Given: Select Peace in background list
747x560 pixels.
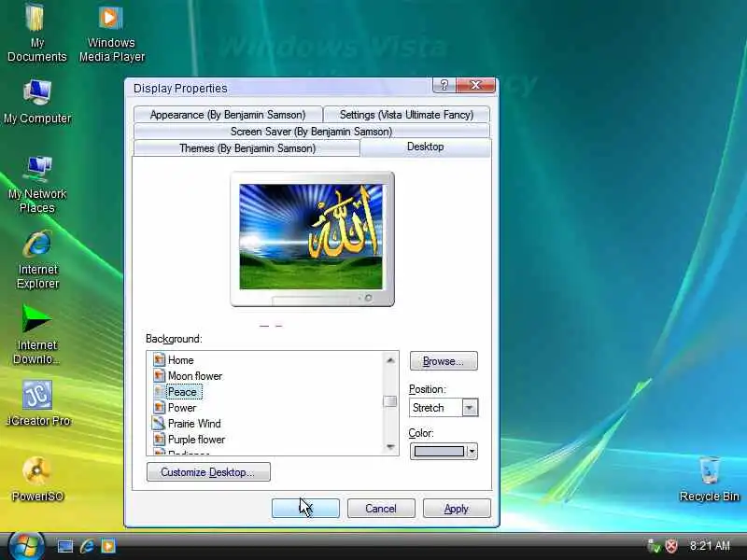Looking at the screenshot, I should pos(182,392).
